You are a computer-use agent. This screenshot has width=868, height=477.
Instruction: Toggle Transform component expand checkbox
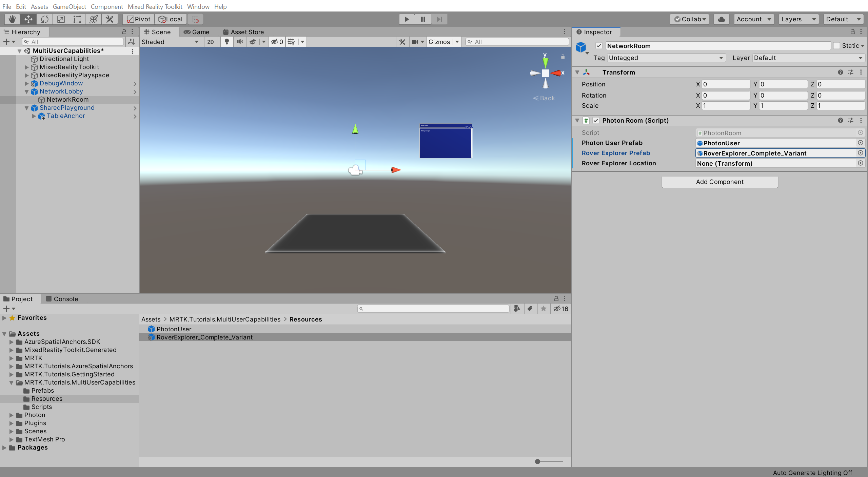click(578, 72)
